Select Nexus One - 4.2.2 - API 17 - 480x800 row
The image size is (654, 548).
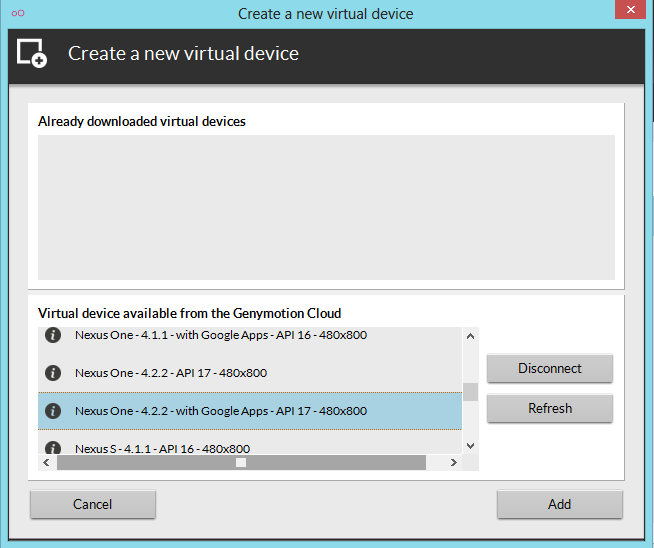coord(250,373)
